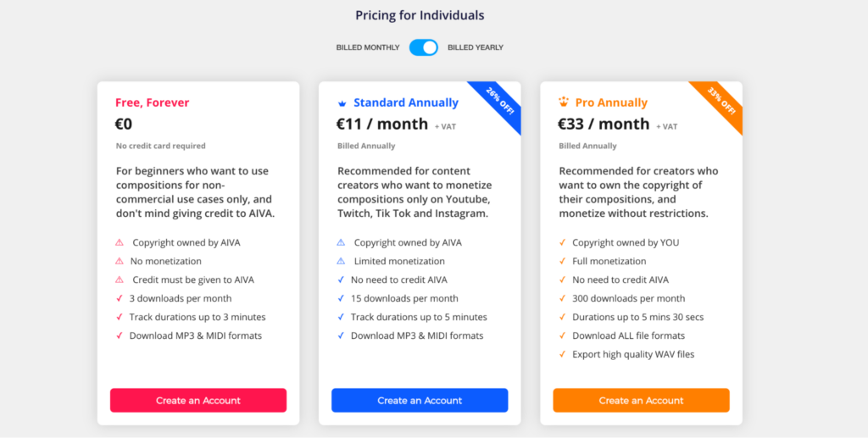Select the BILLED MONTHLY label

368,47
